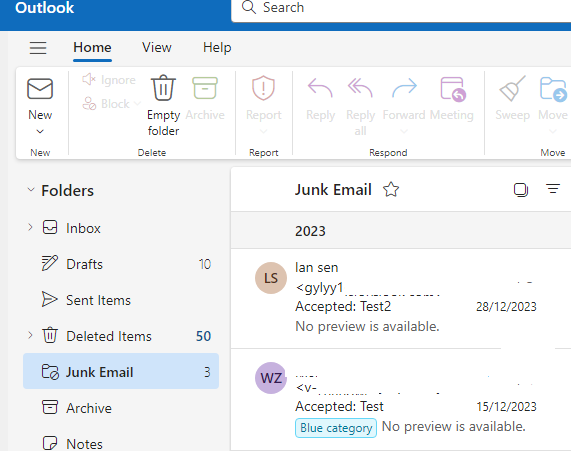Click the Drafts pencil icon
The height and width of the screenshot is (451, 587).
click(x=50, y=263)
